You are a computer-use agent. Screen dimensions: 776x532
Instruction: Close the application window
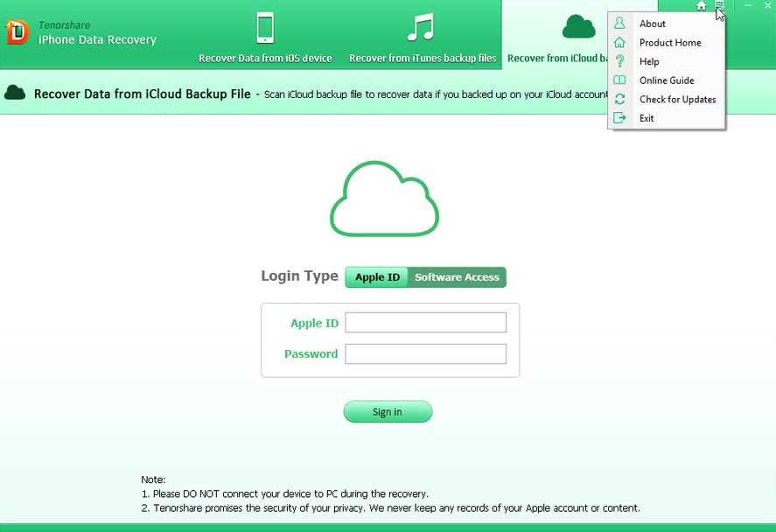coord(767,5)
